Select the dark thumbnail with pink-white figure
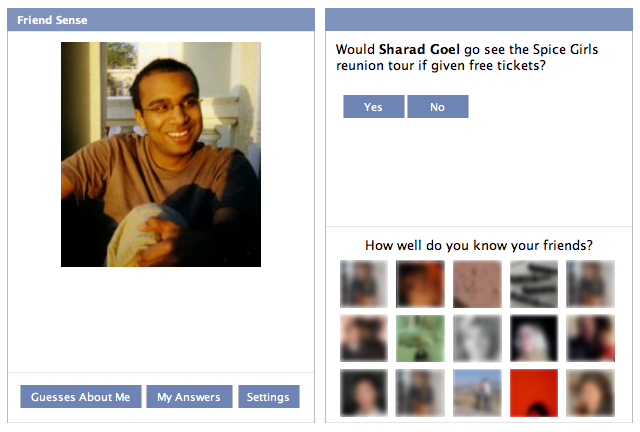Viewport: 640px width, 432px height. [533, 338]
